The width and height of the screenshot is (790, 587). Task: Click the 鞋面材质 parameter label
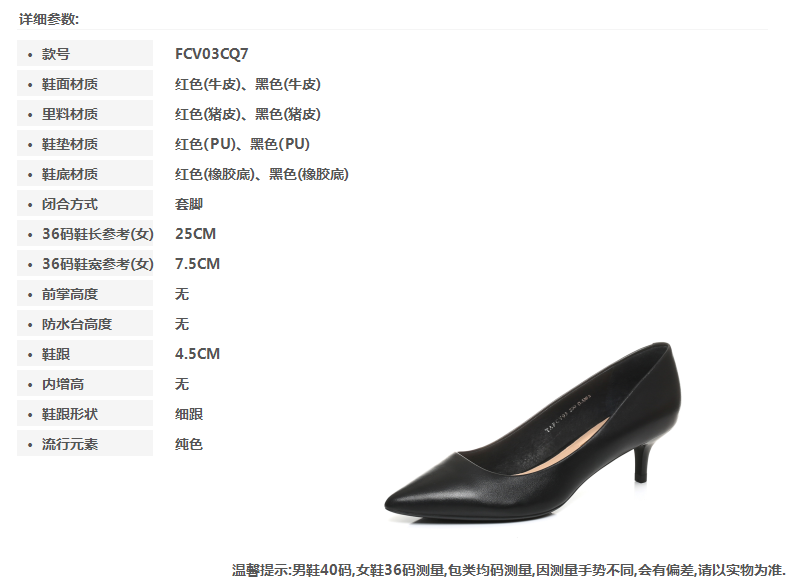click(x=70, y=84)
